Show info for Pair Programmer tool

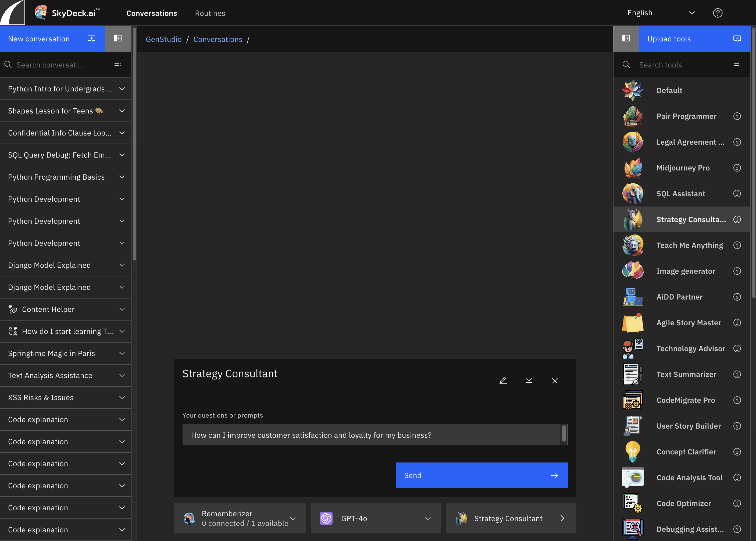pos(737,116)
